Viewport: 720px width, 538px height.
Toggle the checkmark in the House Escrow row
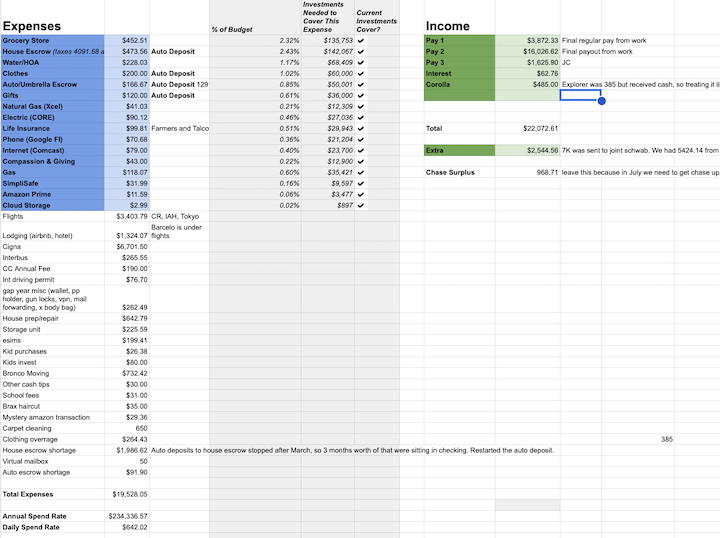pyautogui.click(x=360, y=52)
